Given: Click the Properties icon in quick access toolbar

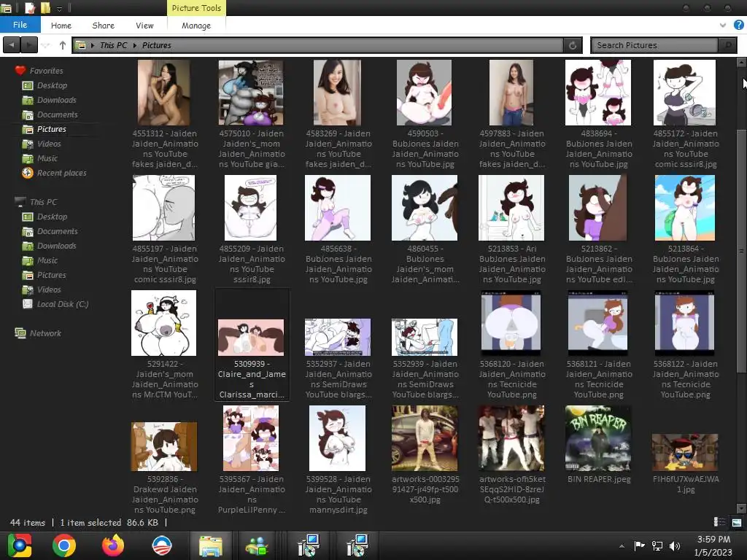Looking at the screenshot, I should pos(29,8).
